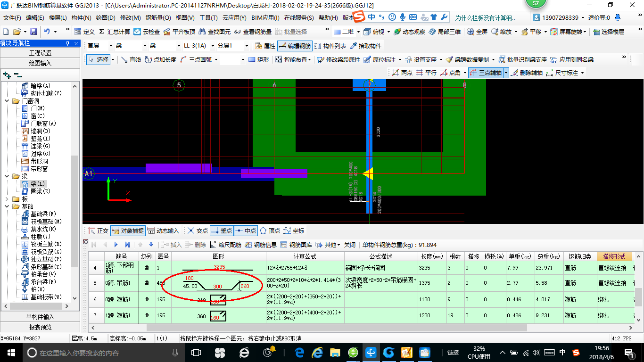
Task: Select 两点 two-point auxiliary axis
Action: pyautogui.click(x=402, y=73)
